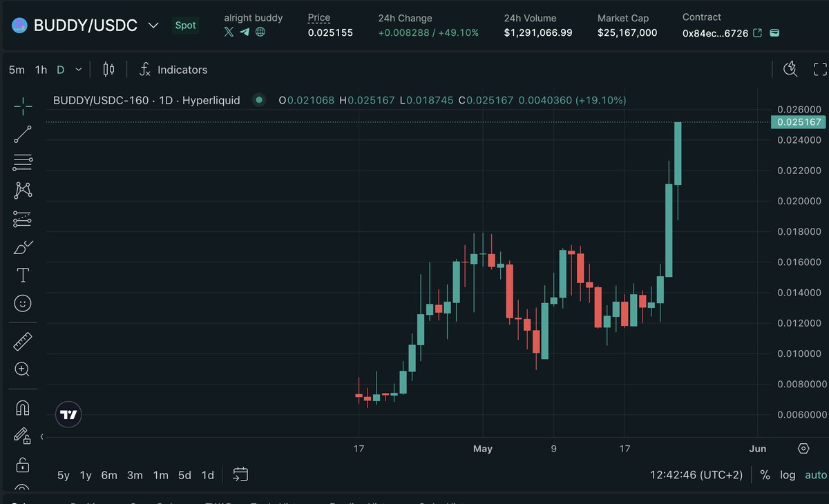Screen dimensions: 829x504
Task: Open the Indicators panel
Action: (x=173, y=69)
